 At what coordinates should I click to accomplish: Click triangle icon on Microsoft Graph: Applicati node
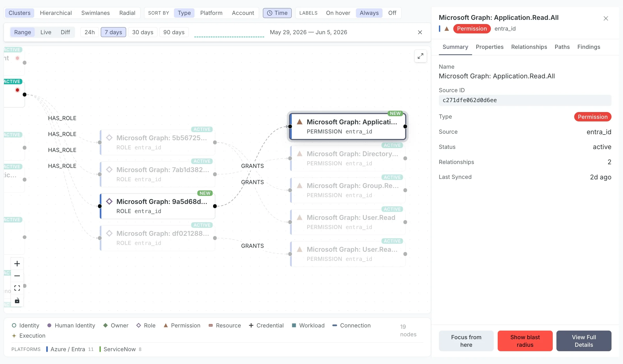300,122
